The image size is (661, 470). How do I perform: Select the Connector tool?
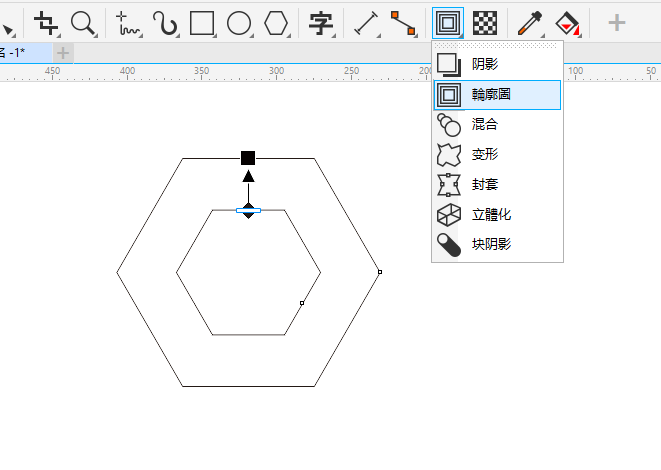403,23
